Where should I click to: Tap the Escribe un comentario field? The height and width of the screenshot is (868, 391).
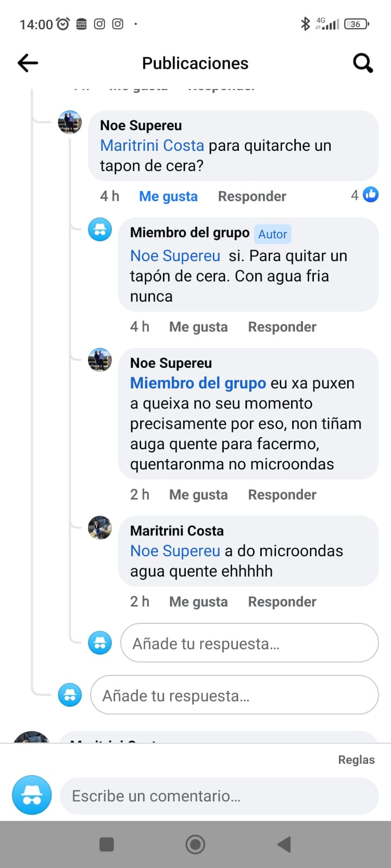(x=219, y=796)
